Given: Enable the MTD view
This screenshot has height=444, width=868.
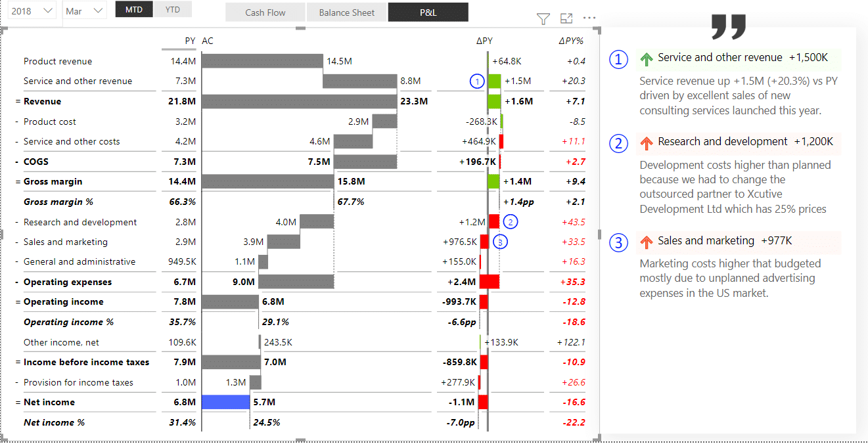Looking at the screenshot, I should click(133, 9).
